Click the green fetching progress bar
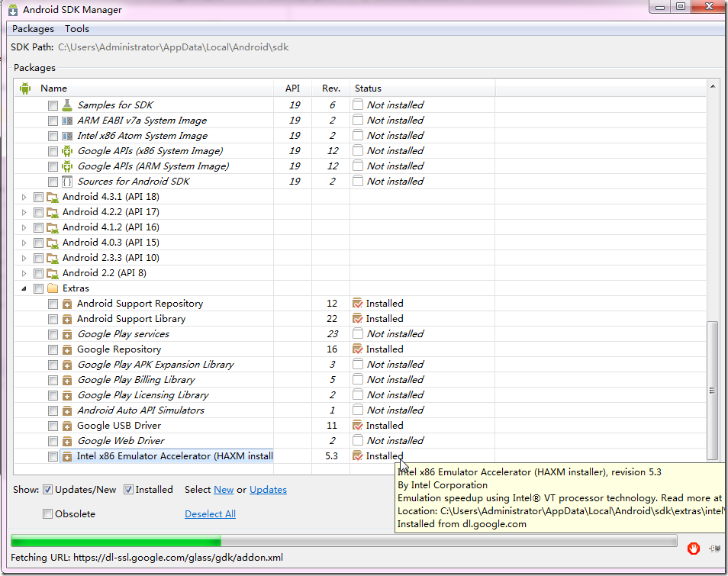The image size is (728, 576). click(116, 541)
